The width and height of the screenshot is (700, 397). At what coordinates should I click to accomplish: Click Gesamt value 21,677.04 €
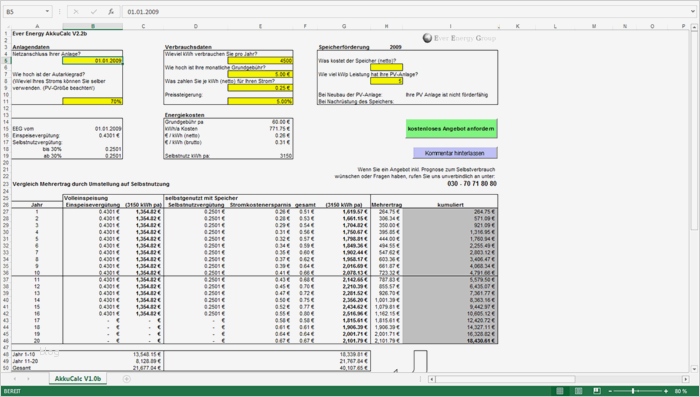(147, 368)
